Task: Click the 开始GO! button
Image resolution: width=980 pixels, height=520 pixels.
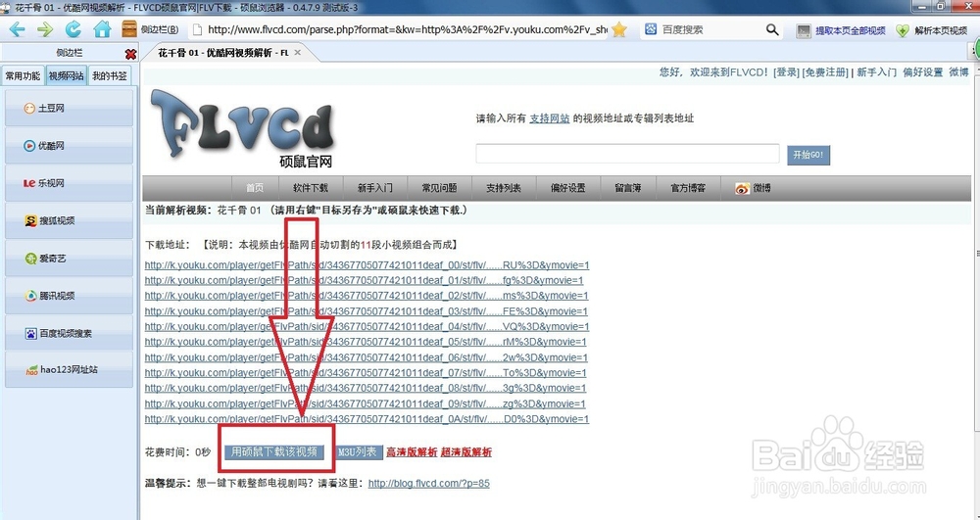Action: click(x=808, y=155)
